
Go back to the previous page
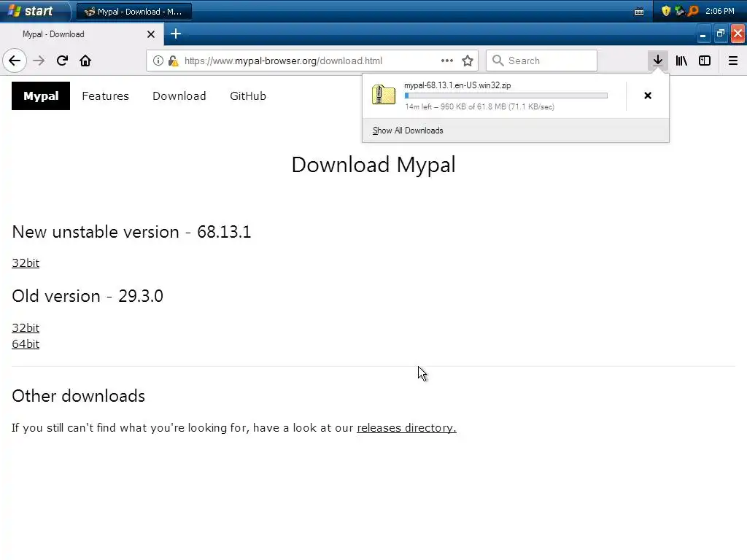15,61
